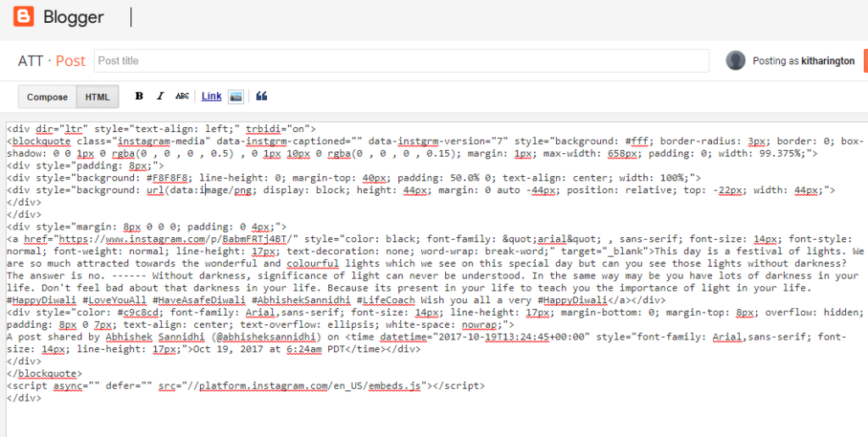Apply strikethrough with the ABC icon
The width and height of the screenshot is (868, 437).
(182, 97)
